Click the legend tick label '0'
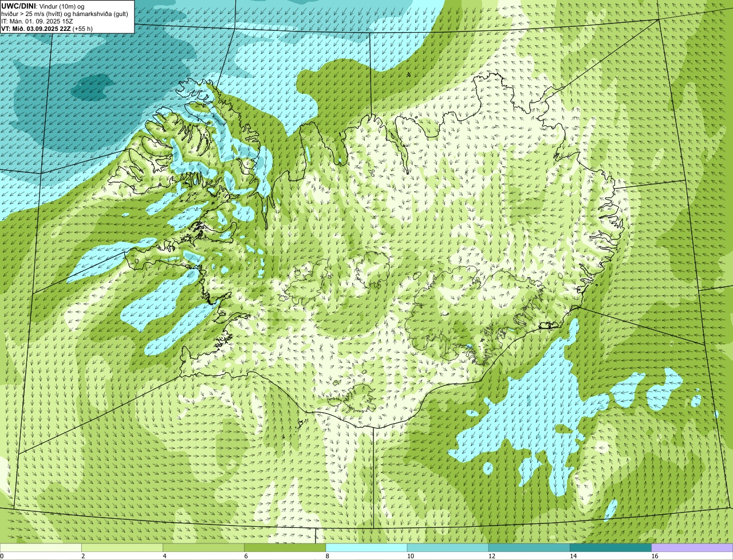This screenshot has height=560, width=733. click(x=2, y=556)
